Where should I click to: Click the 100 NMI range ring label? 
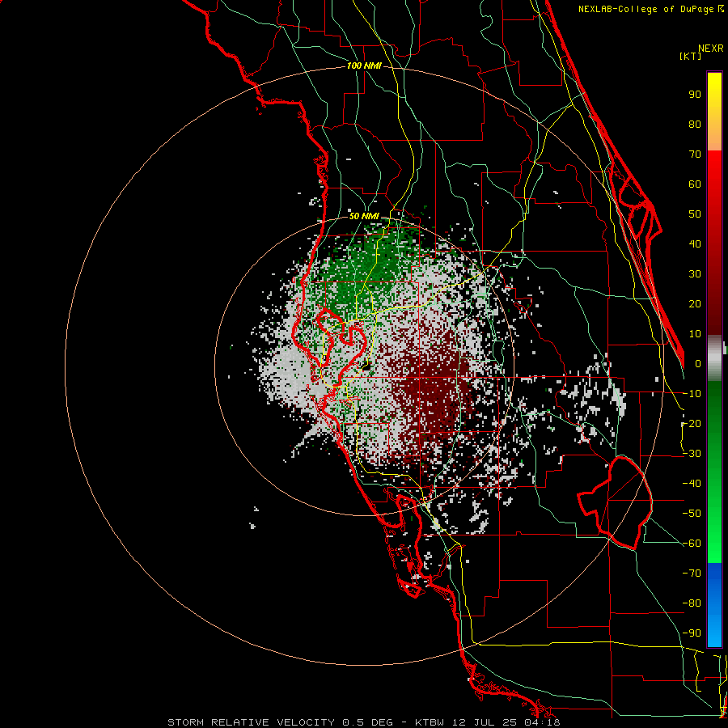(x=364, y=66)
